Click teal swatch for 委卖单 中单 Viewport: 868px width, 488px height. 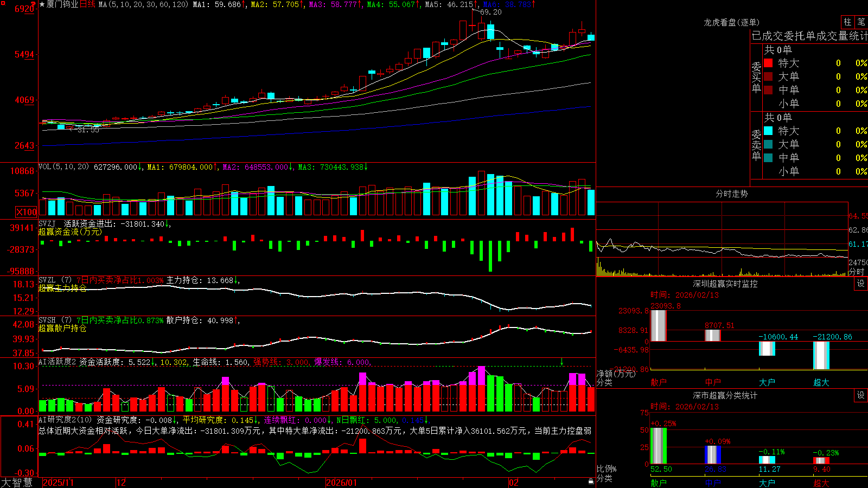pyautogui.click(x=768, y=157)
